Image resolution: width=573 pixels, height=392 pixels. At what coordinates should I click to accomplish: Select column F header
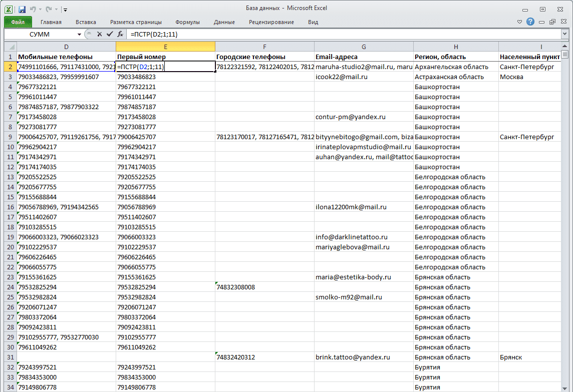[x=264, y=47]
